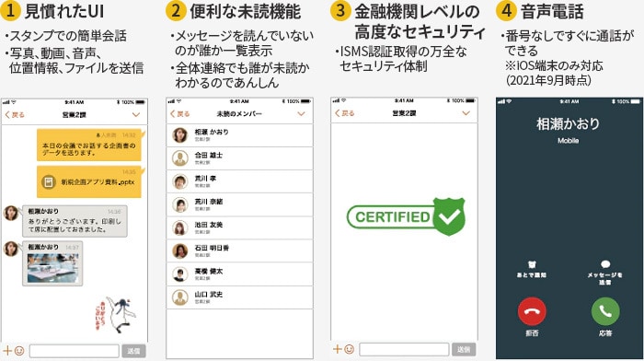Tap the red decline call button
The image size is (644, 361).
532,311
